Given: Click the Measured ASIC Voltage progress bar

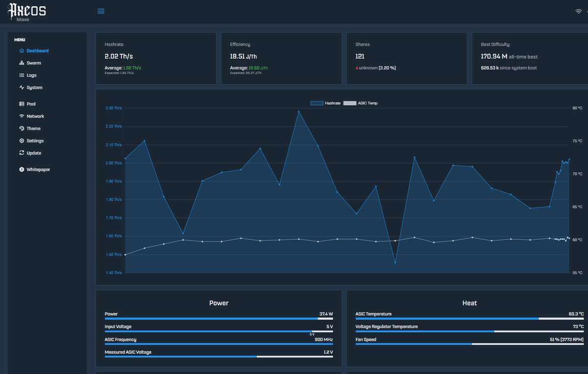Looking at the screenshot, I should point(219,356).
